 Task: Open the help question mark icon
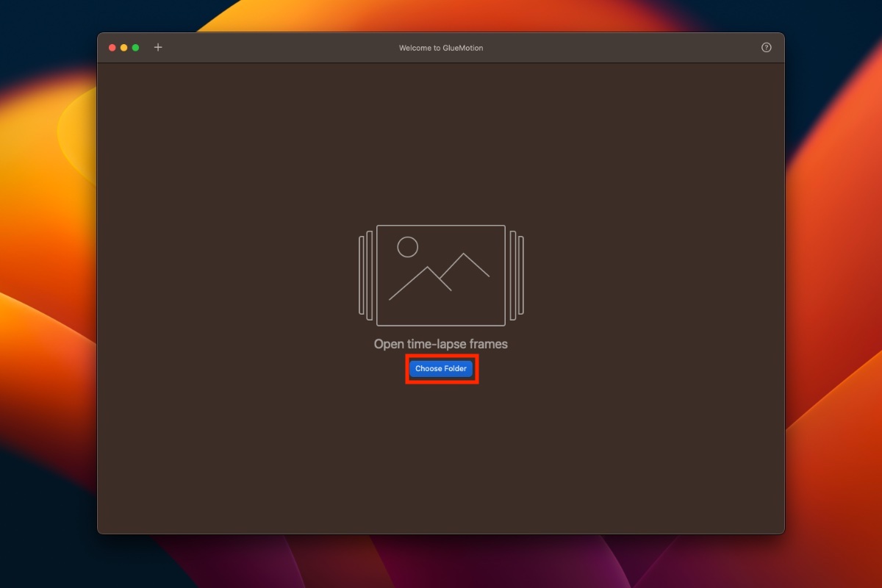767,48
